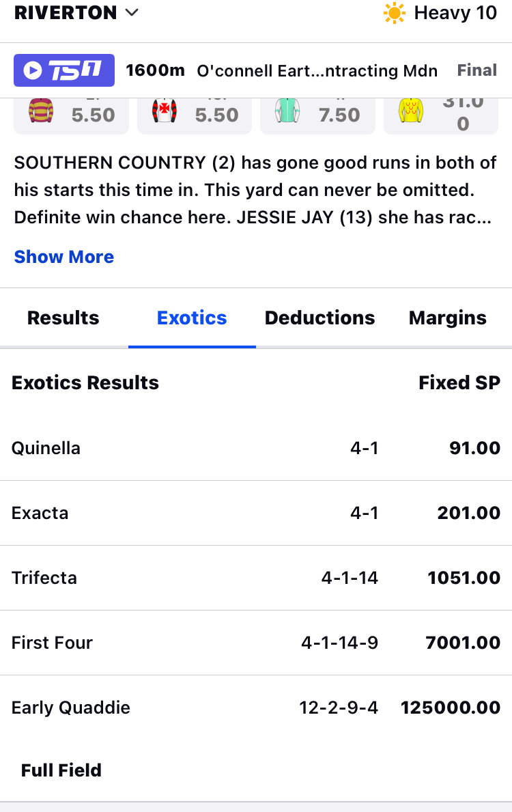Select the Exacta 4-1 result row

tap(256, 513)
